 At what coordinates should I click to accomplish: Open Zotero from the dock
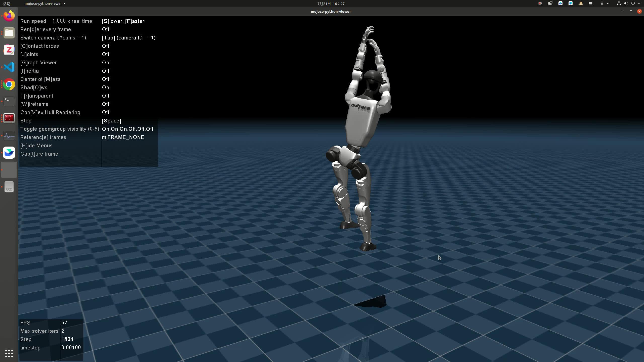pos(9,50)
